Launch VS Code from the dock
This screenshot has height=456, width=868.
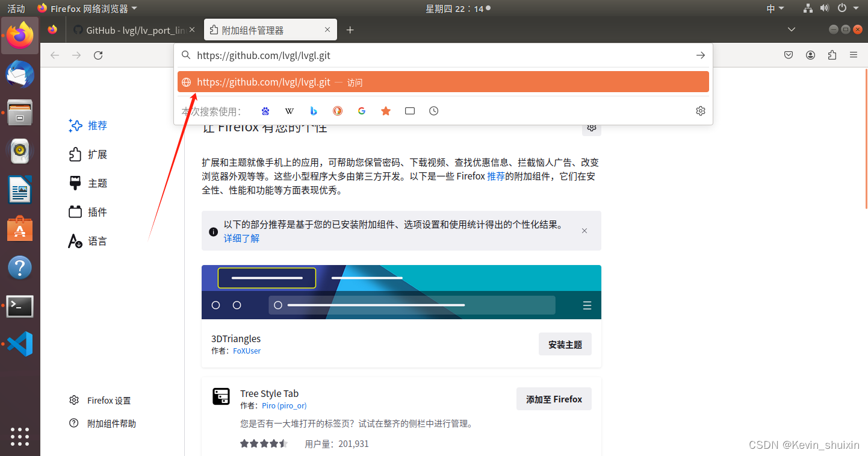click(x=20, y=344)
